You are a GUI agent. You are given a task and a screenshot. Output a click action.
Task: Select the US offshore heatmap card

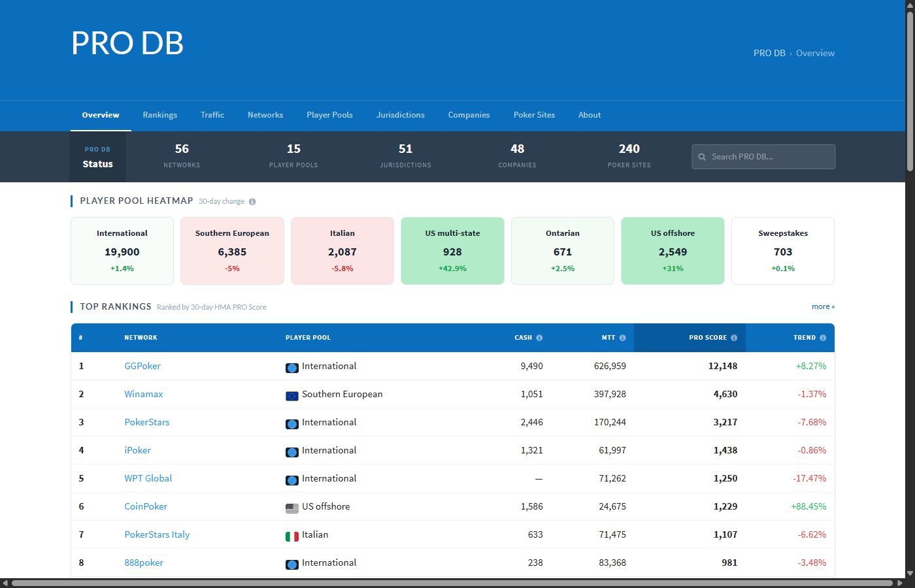673,251
